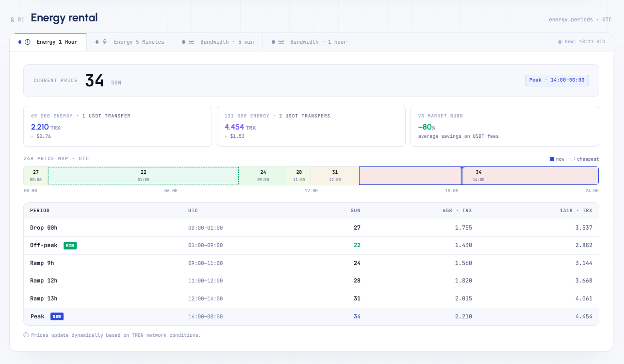Image resolution: width=624 pixels, height=364 pixels.
Task: Select the Bandwidth · 5 min tab
Action: pos(218,42)
